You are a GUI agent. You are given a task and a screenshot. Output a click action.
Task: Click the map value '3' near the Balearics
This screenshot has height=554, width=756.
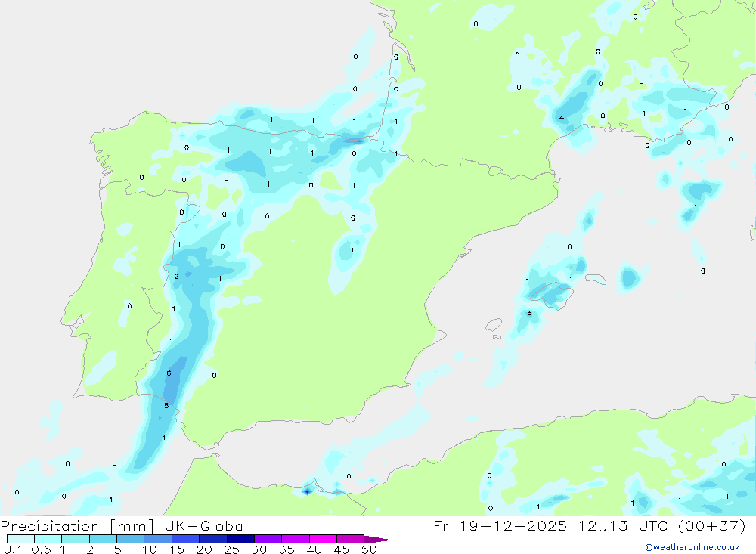(529, 313)
